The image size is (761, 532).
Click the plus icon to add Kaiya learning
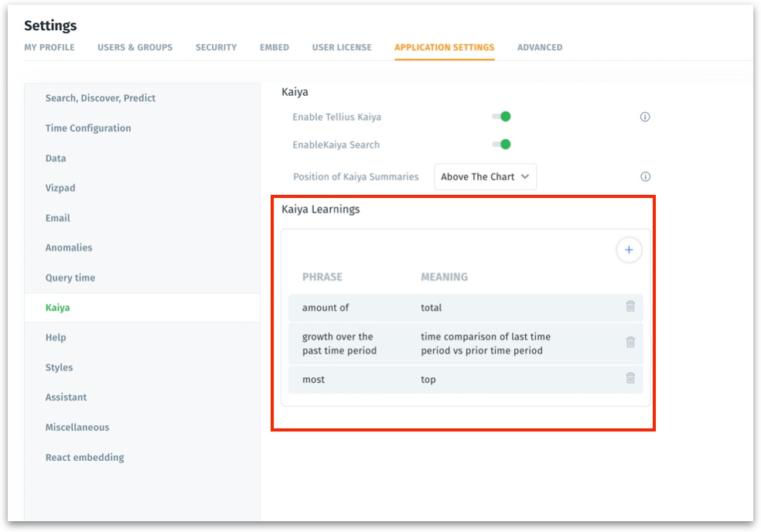coord(629,250)
